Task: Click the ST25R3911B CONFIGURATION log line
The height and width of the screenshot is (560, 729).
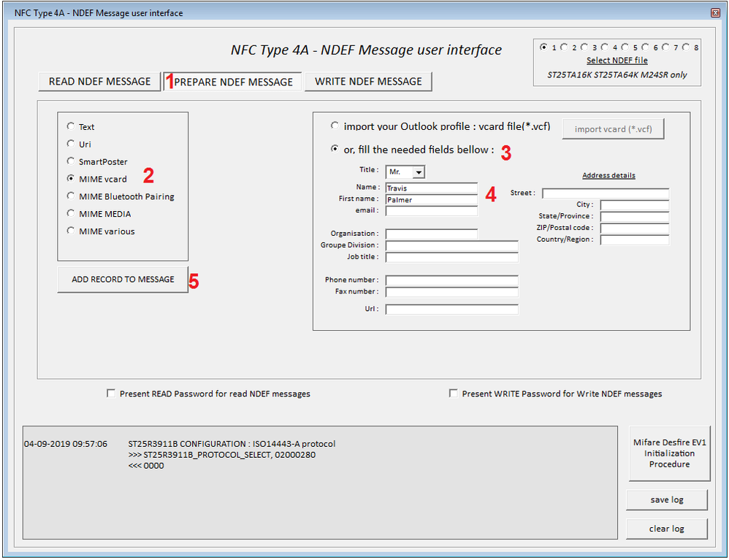Action: [232, 444]
